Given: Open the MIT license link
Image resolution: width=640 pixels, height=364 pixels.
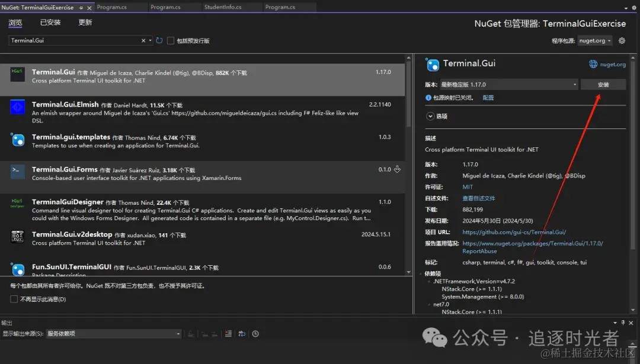Looking at the screenshot, I should [468, 187].
